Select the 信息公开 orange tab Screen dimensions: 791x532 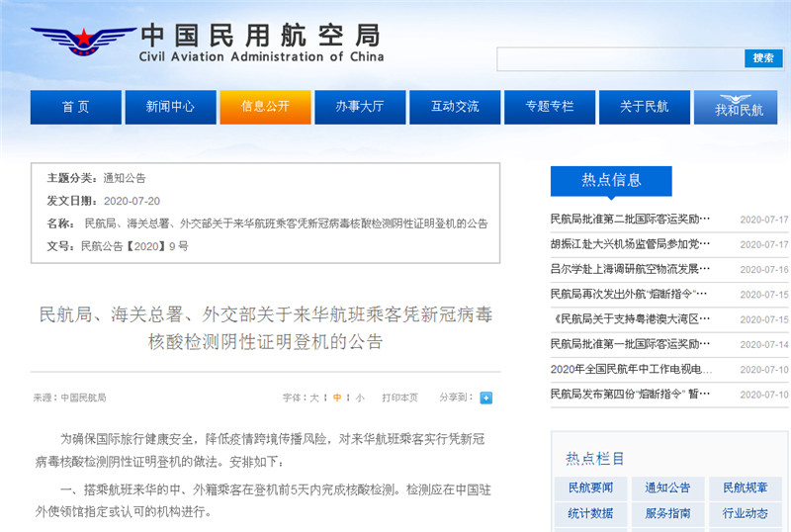point(264,107)
